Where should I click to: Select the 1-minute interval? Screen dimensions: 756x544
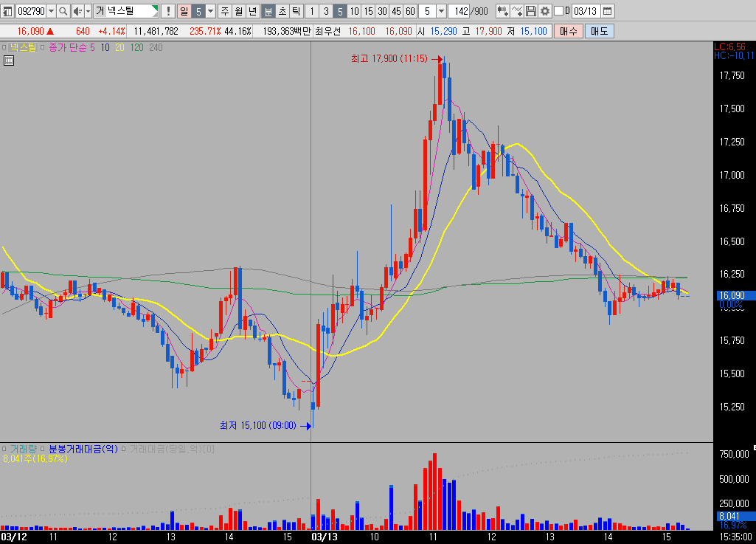[312, 10]
